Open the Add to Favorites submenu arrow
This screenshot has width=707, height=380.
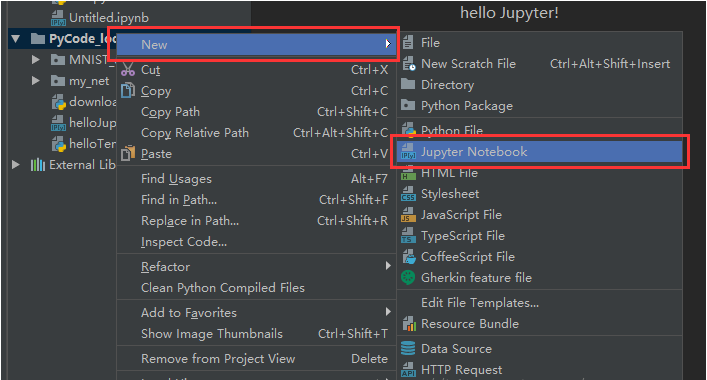point(388,311)
